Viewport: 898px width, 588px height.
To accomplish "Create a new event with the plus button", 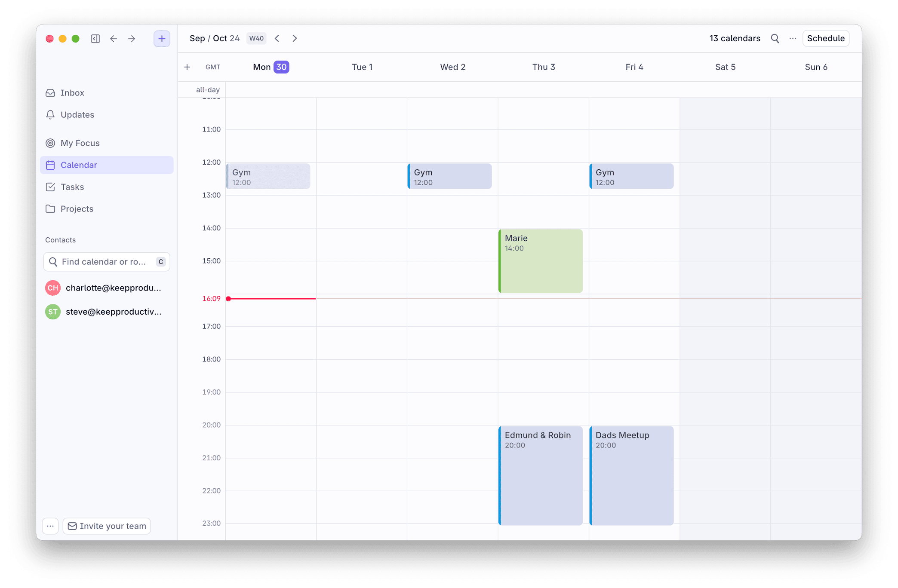I will 162,38.
